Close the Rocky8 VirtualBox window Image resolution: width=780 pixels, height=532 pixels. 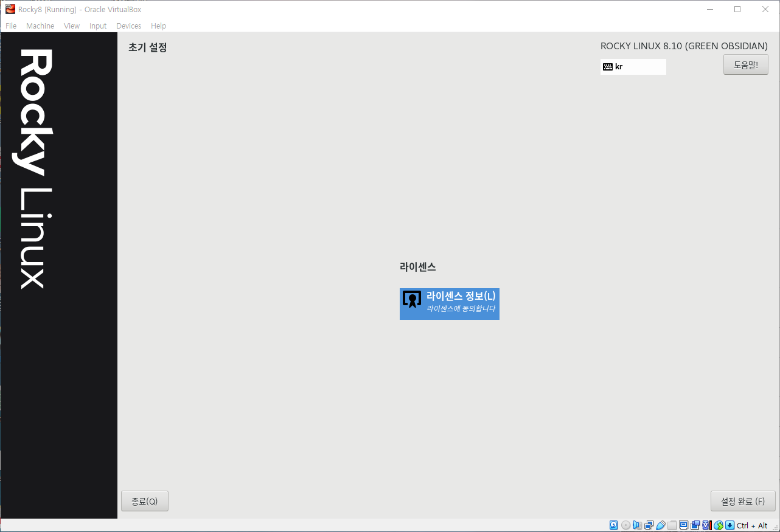tap(765, 9)
